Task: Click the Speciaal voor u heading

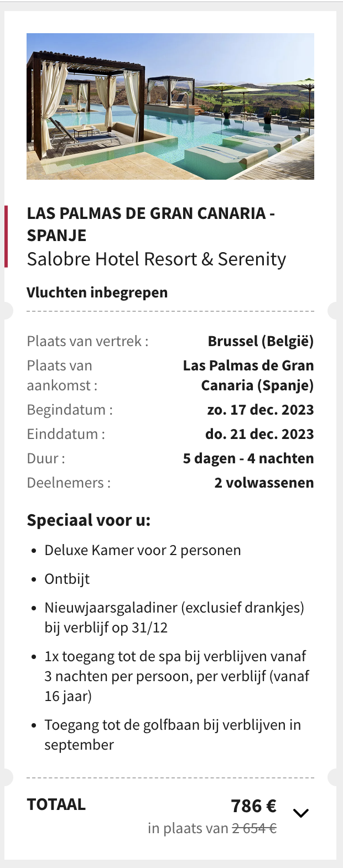Action: [x=89, y=520]
